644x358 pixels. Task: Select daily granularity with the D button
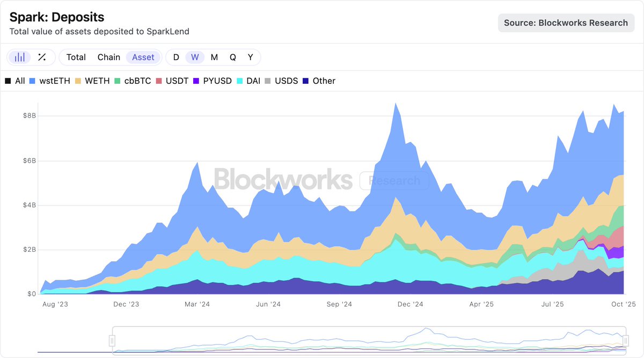175,56
